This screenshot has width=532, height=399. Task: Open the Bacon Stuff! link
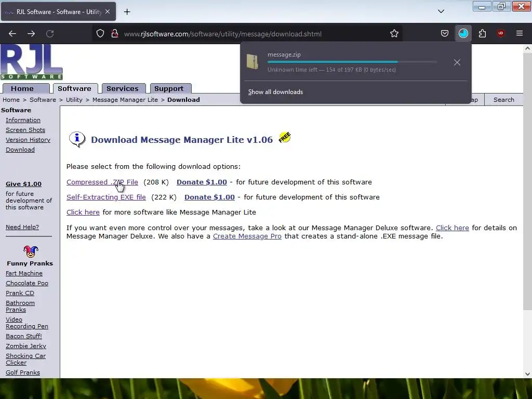(x=24, y=336)
